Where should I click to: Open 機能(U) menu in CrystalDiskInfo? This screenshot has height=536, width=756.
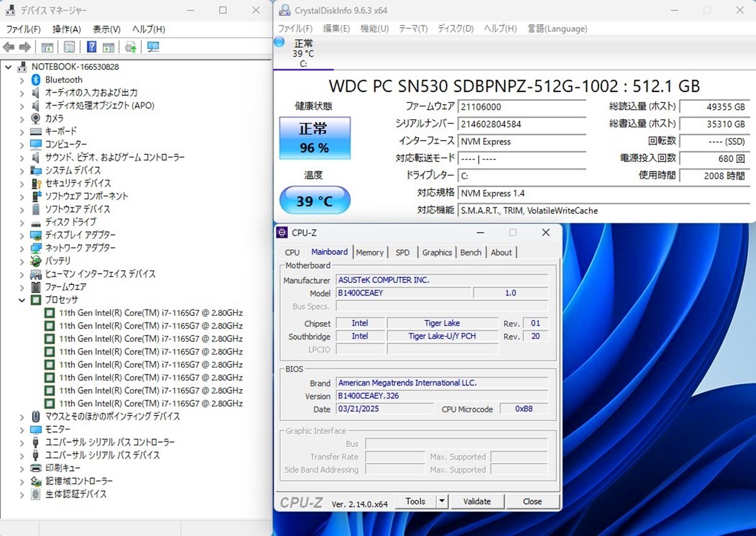pos(374,28)
